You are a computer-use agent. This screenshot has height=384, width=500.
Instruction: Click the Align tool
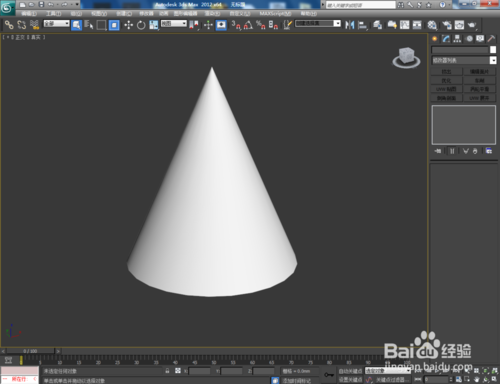point(362,25)
